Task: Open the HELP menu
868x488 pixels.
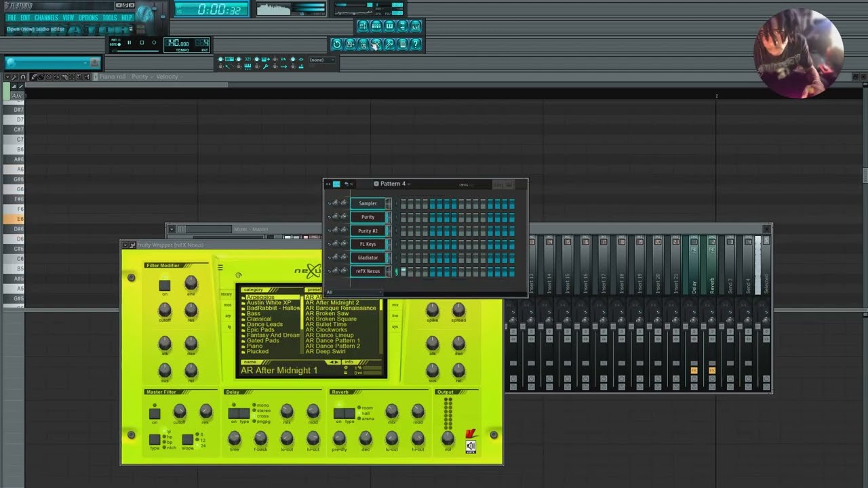Action: 127,17
